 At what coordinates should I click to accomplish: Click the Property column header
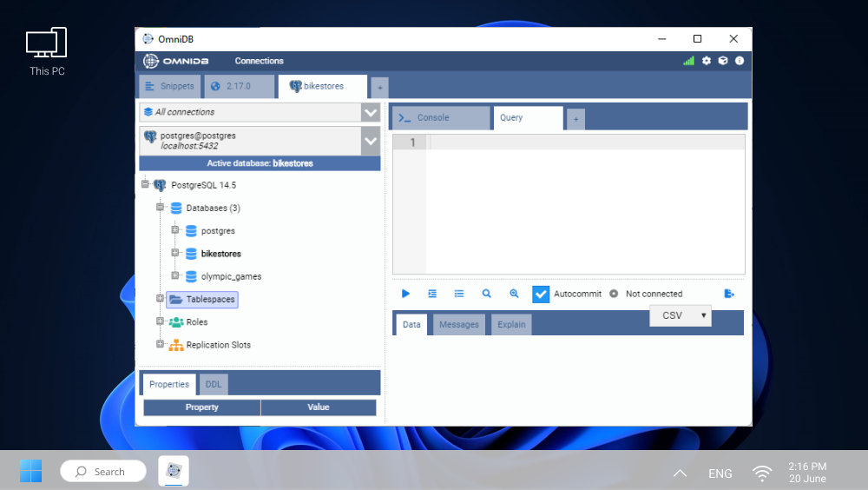pyautogui.click(x=202, y=407)
